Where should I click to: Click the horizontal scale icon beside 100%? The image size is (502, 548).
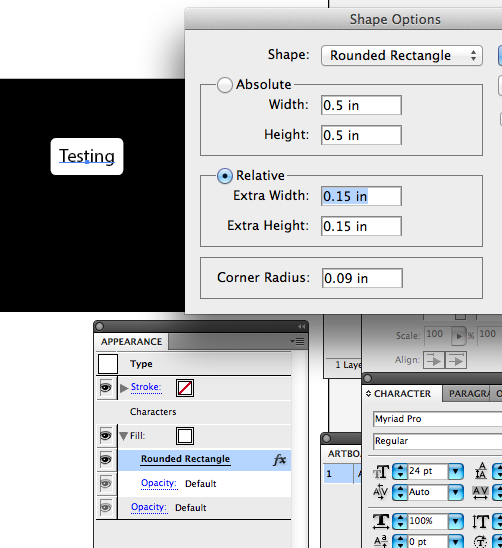click(x=381, y=521)
